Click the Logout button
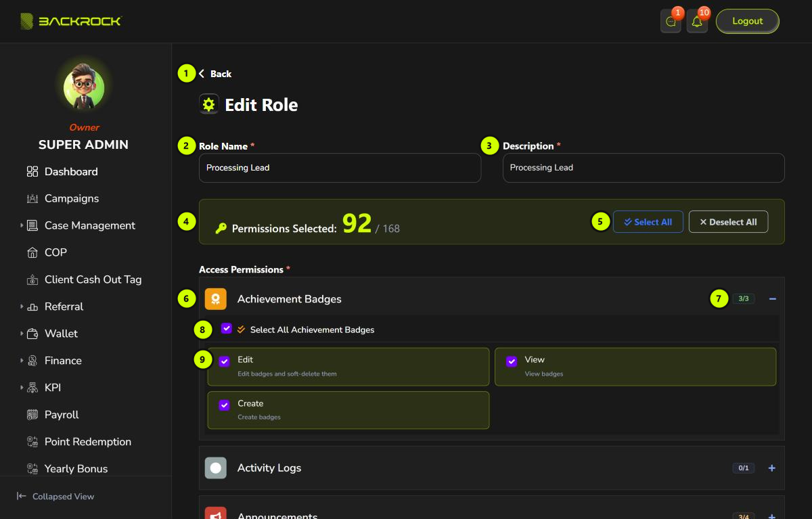This screenshot has width=812, height=519. click(748, 21)
